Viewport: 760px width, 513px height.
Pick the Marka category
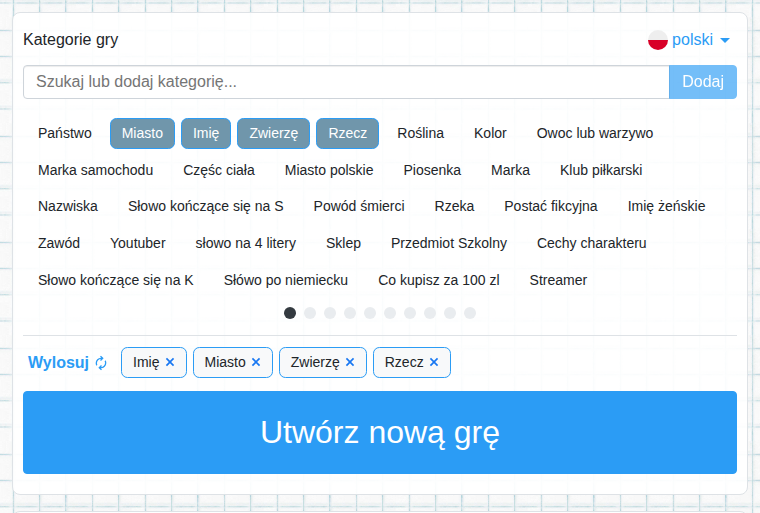coord(510,170)
